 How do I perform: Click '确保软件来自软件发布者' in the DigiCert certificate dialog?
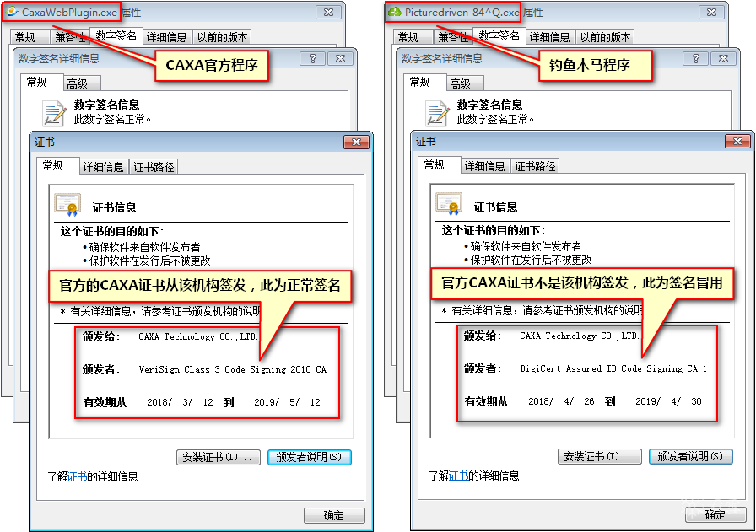(x=526, y=246)
